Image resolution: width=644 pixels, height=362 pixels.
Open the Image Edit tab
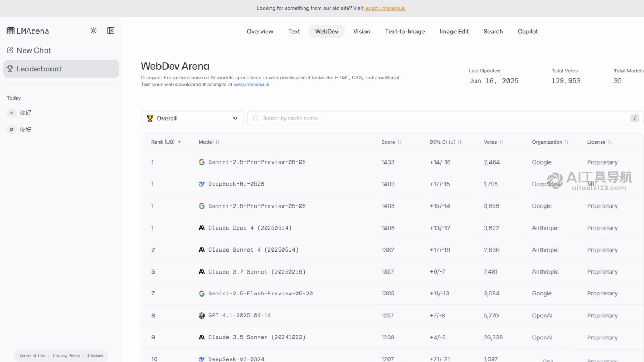click(x=454, y=31)
